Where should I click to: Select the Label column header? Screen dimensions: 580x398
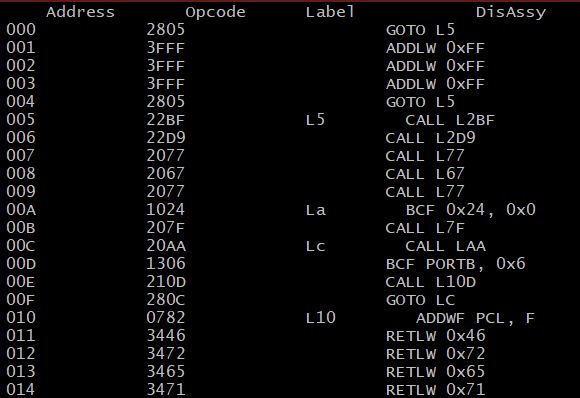330,12
